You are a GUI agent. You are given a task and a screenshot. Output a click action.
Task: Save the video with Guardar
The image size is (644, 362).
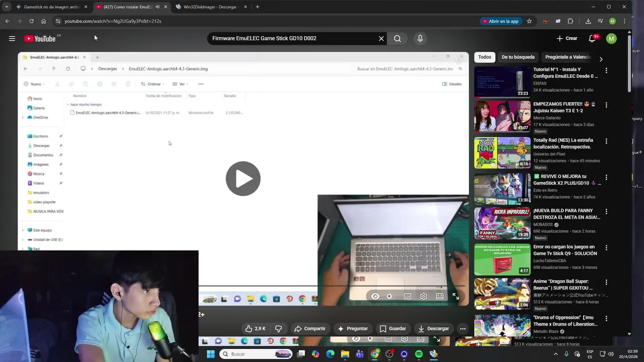(x=392, y=329)
